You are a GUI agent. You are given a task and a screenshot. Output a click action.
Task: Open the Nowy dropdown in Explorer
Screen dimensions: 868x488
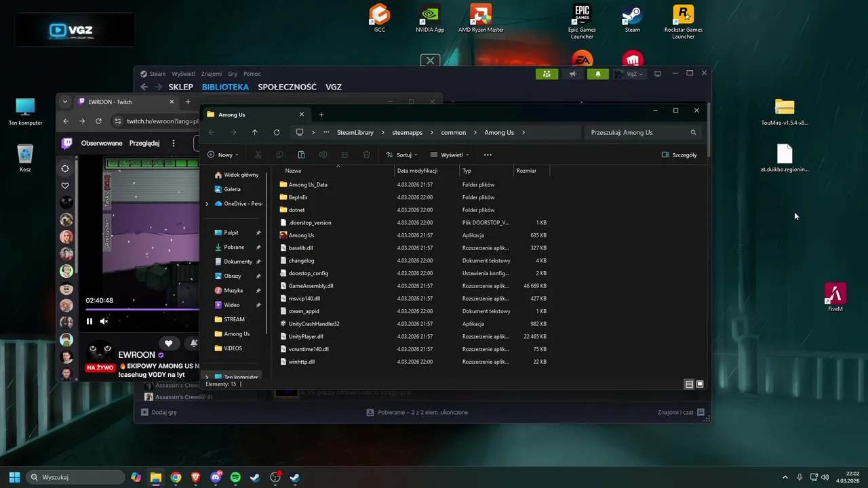(222, 155)
